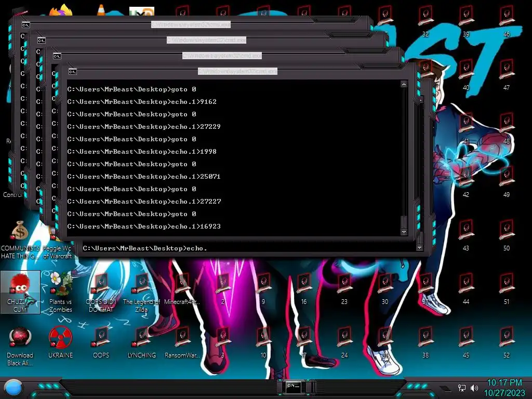Viewport: 532px width, 399px height.
Task: Select desktop icon labeled 46
Action: [x=507, y=21]
